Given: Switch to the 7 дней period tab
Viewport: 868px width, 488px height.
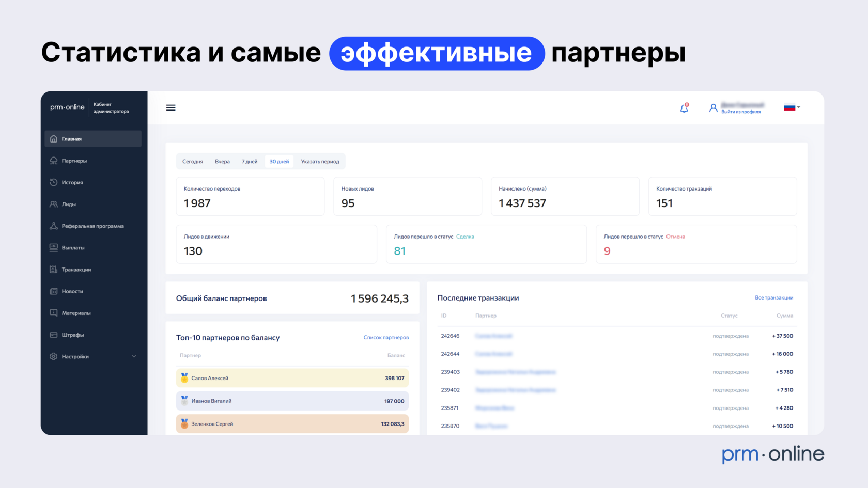Looking at the screenshot, I should click(250, 162).
